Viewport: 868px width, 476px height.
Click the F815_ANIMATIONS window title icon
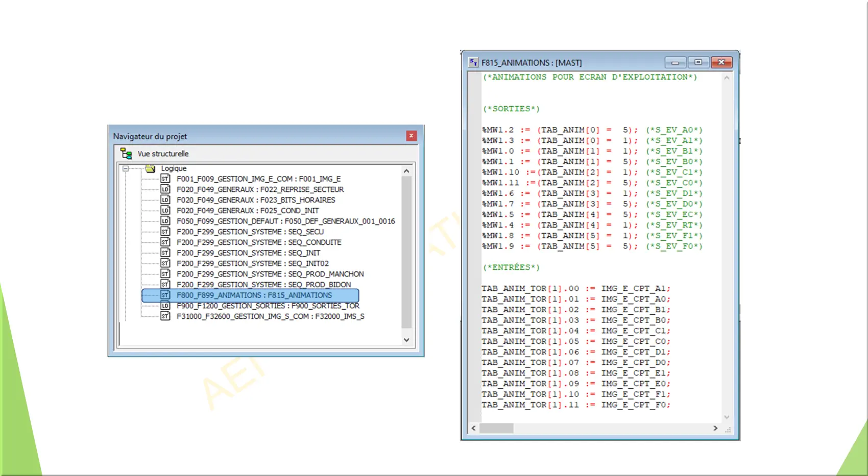tap(473, 62)
